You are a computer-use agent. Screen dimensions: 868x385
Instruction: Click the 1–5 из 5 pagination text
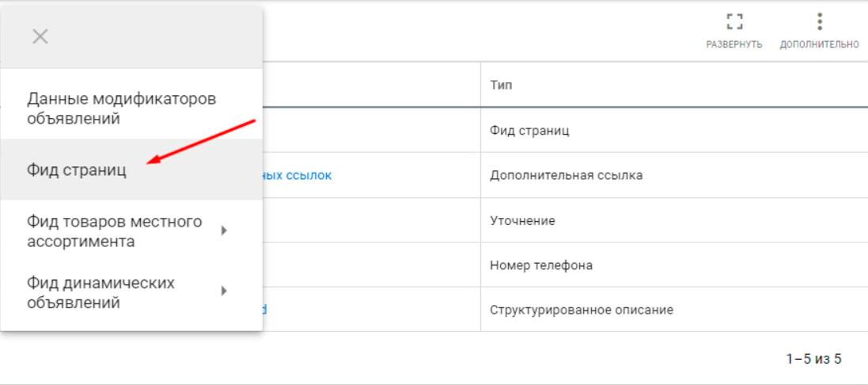pos(813,359)
